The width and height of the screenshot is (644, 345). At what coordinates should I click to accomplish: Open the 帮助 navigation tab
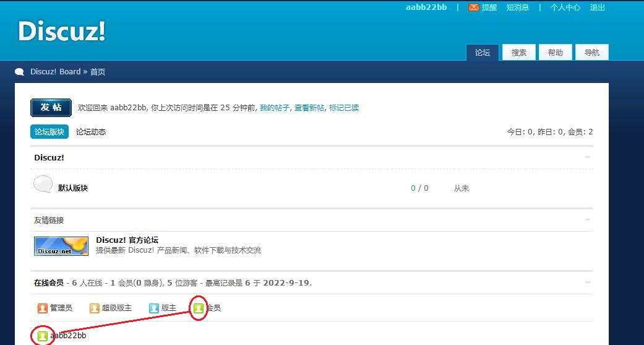pos(556,53)
